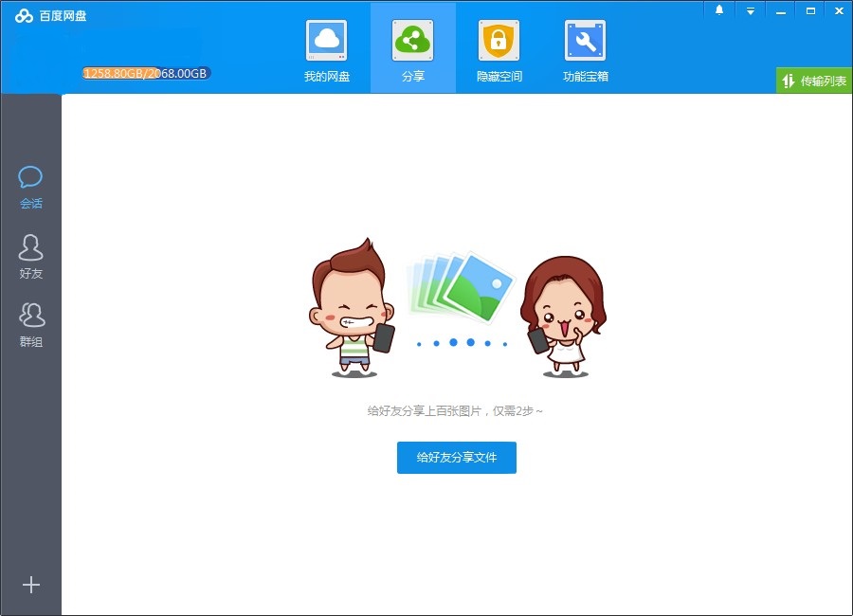Open the green 传输列表 button
The width and height of the screenshot is (853, 616).
[x=813, y=80]
